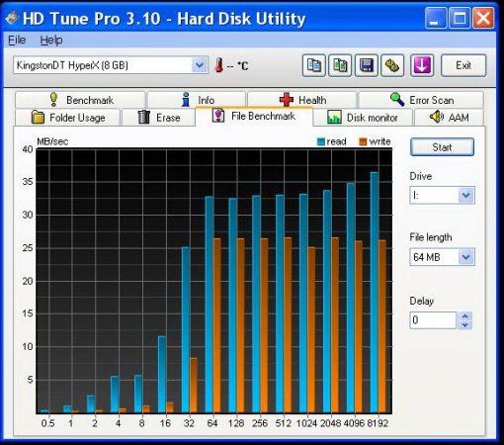The width and height of the screenshot is (504, 445).
Task: Switch to the Benchmark tab
Action: (80, 100)
